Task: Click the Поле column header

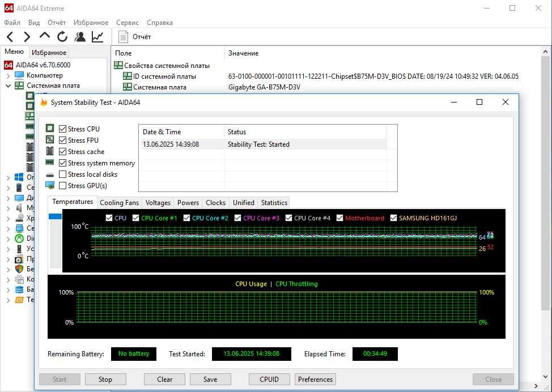Action: coord(123,53)
